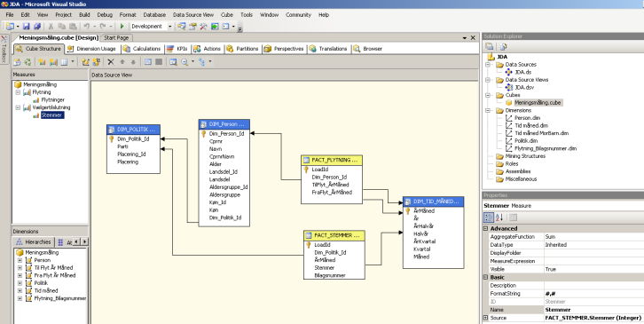Click the Undo arrow icon
This screenshot has height=324, width=644.
coord(87,27)
